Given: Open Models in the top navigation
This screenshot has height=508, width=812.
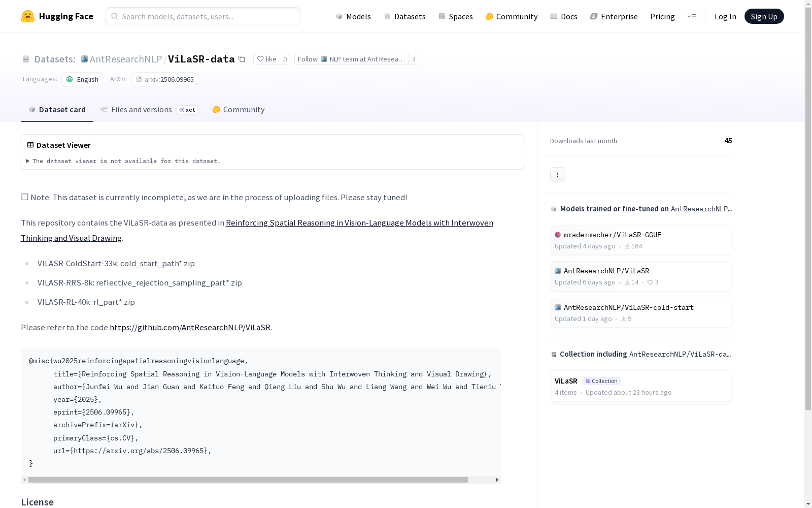Looking at the screenshot, I should [x=353, y=16].
